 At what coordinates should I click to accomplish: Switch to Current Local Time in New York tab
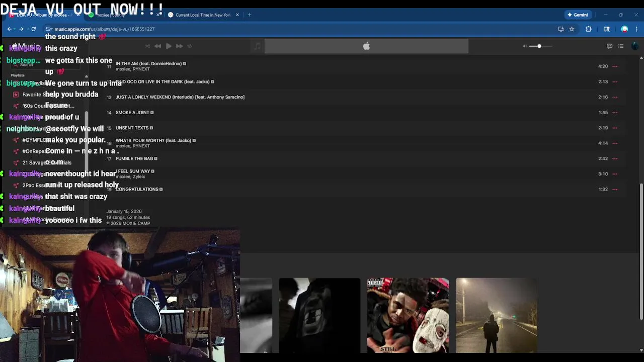(203, 15)
